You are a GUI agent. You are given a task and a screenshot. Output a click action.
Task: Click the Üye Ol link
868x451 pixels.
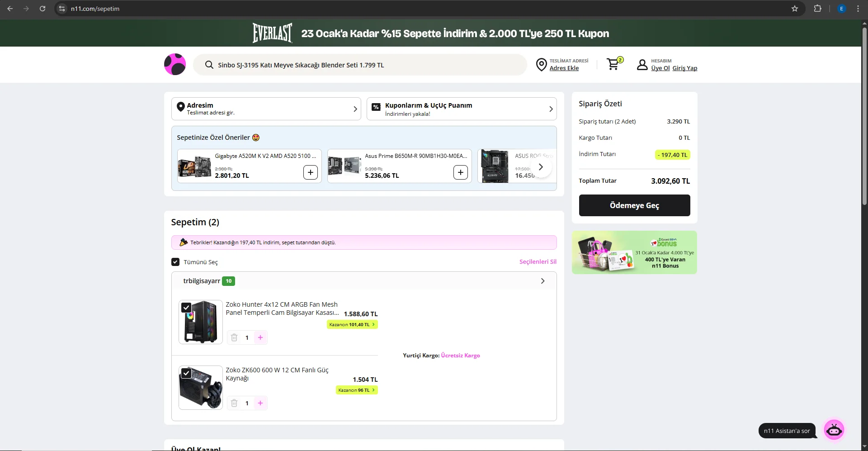pos(660,68)
